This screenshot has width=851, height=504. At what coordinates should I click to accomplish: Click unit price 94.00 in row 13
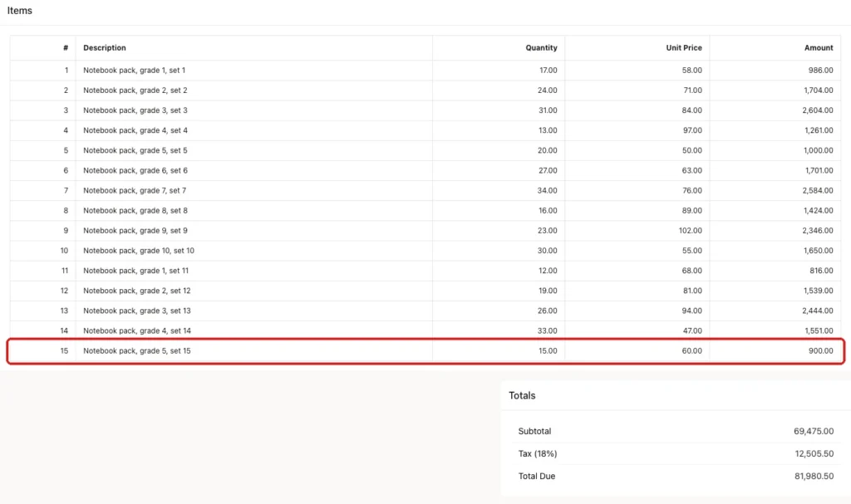(692, 311)
